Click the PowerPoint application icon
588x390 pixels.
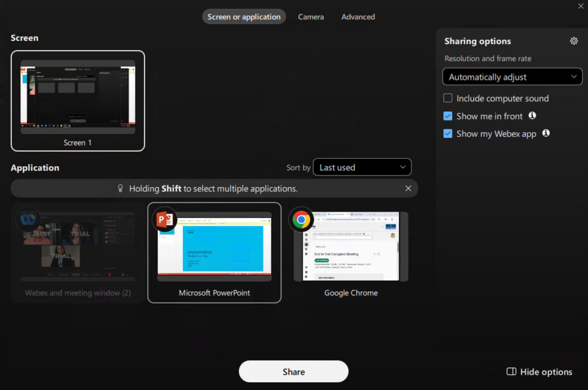[x=165, y=220]
